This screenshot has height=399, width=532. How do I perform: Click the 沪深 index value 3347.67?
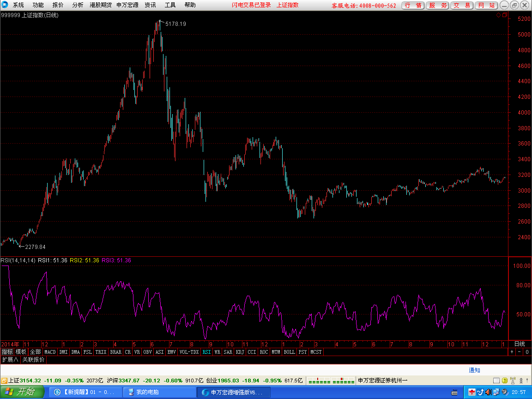pos(129,381)
